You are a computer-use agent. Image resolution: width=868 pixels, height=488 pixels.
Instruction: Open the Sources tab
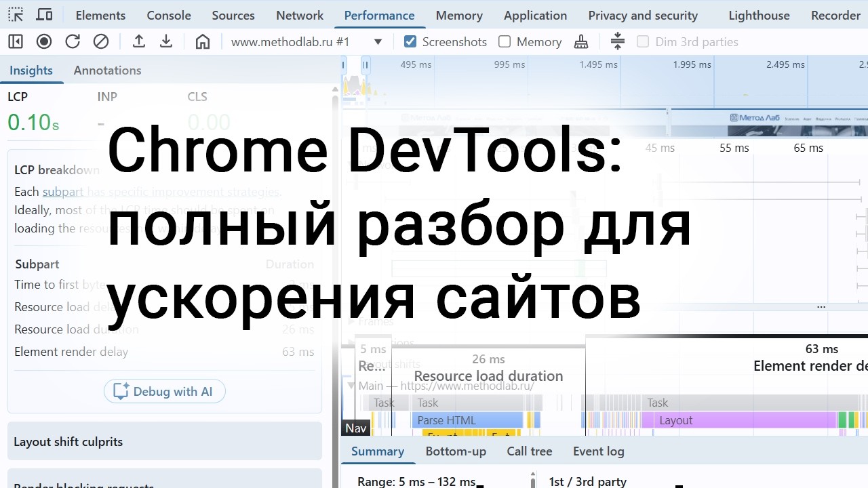pos(233,15)
